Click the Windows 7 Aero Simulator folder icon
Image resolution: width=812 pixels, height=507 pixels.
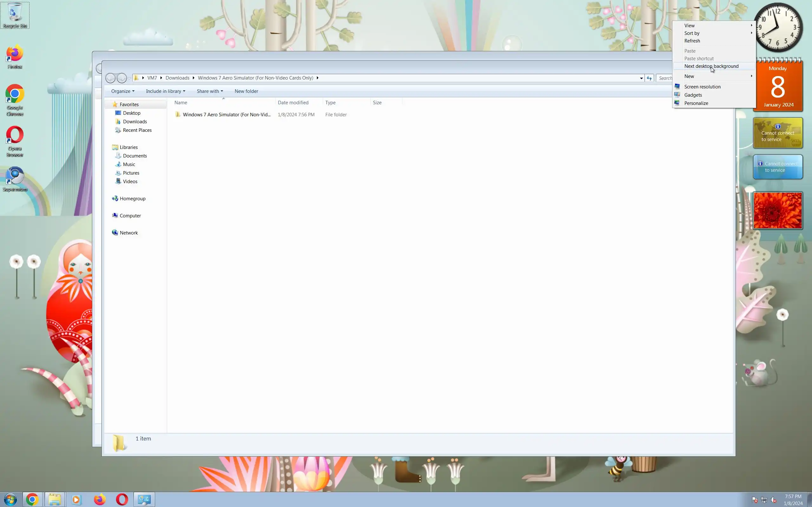[x=178, y=115]
